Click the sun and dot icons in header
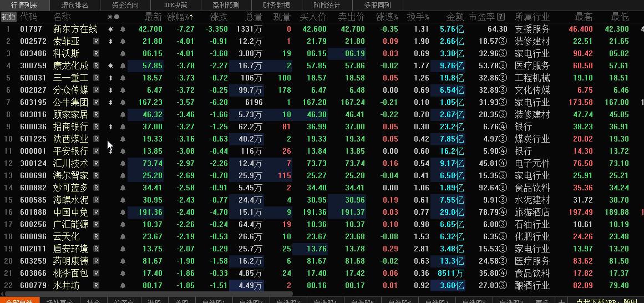The width and height of the screenshot is (644, 303). [113, 17]
